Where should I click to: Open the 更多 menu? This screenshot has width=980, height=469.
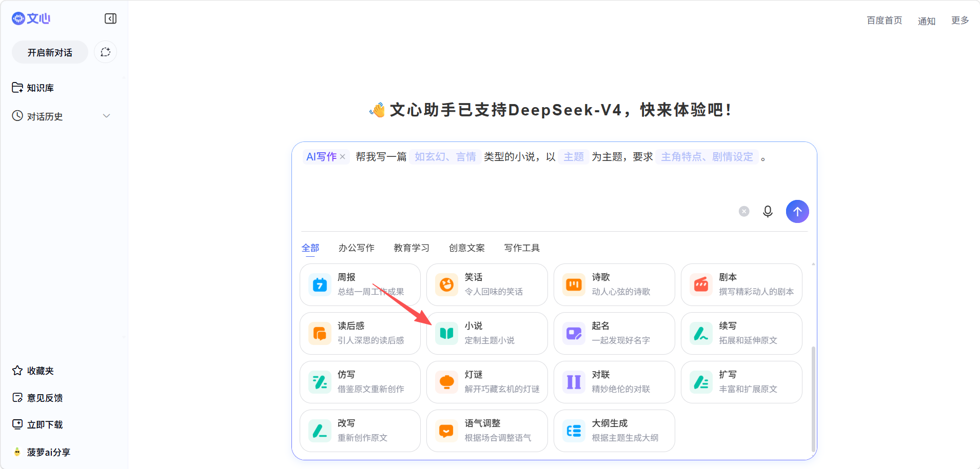click(x=960, y=21)
